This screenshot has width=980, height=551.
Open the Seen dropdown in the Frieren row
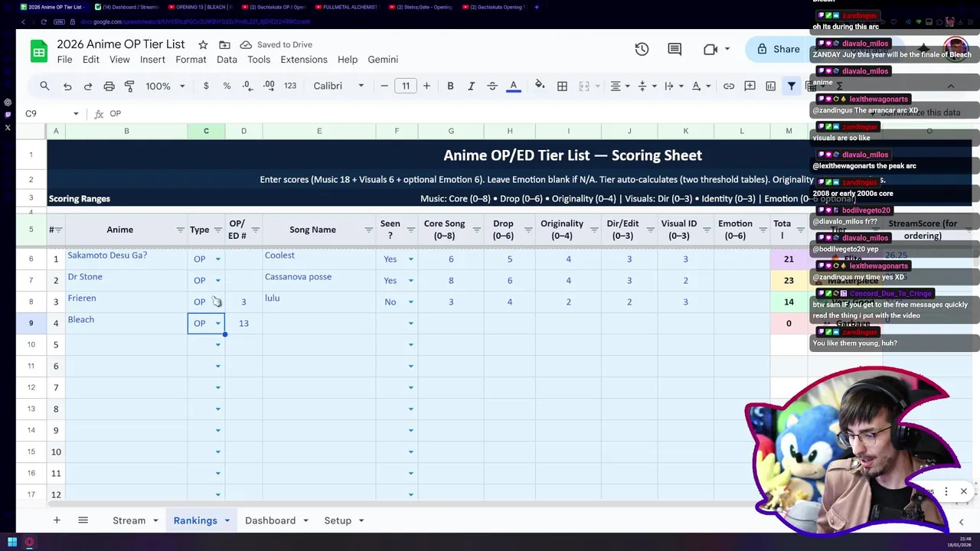(410, 302)
